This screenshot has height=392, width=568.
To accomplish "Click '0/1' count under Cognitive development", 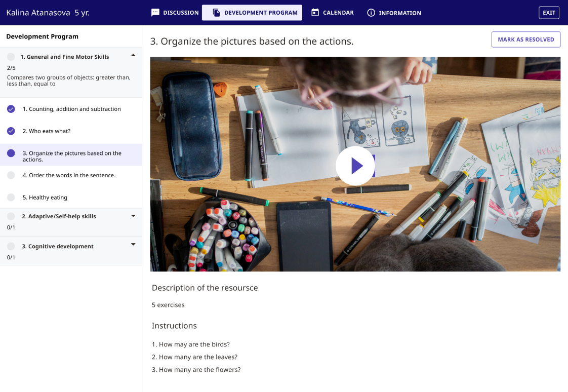I will (x=11, y=258).
